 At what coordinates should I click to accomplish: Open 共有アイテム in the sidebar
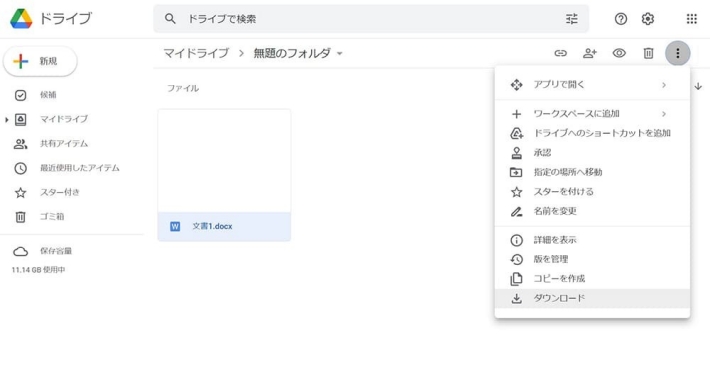(64, 143)
